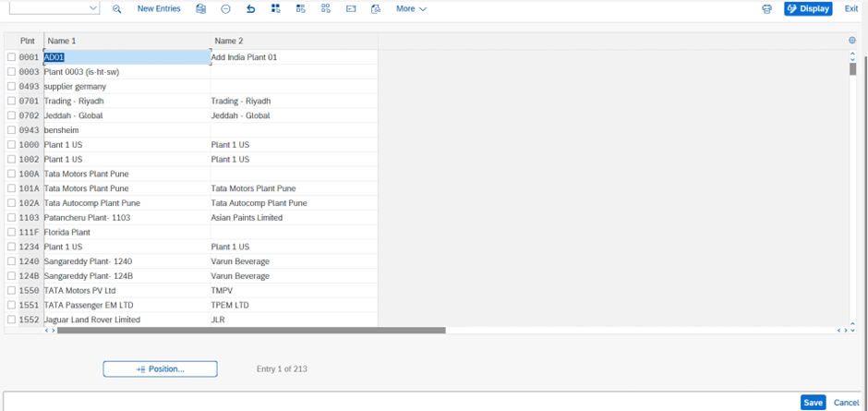The width and height of the screenshot is (868, 411).
Task: Cancel the current operation
Action: (x=846, y=403)
